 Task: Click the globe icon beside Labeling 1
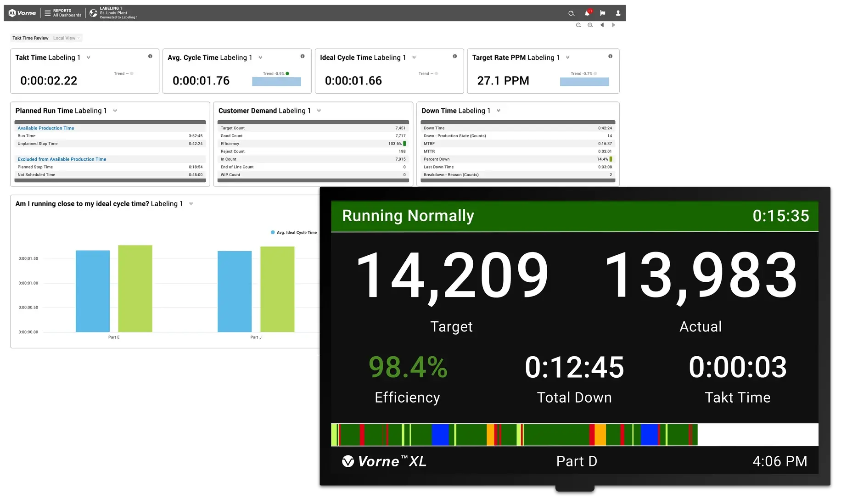93,13
